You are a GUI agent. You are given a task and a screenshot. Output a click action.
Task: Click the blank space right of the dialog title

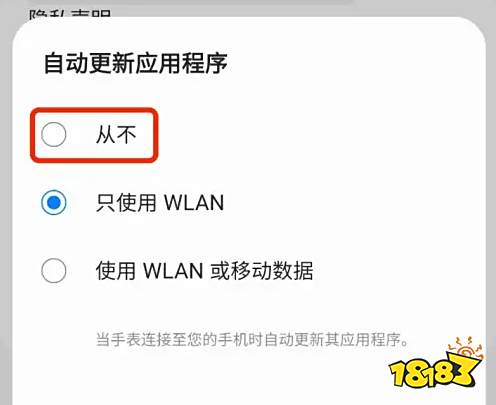(350, 63)
